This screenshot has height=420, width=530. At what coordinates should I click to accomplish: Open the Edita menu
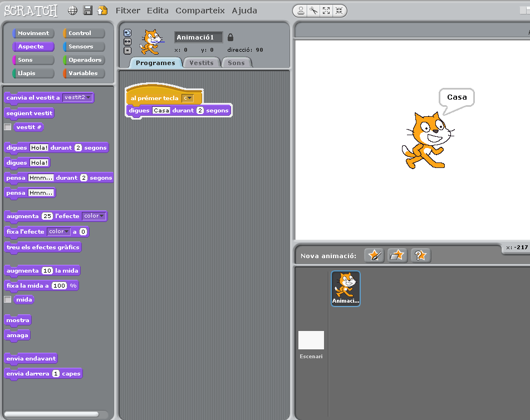click(158, 11)
